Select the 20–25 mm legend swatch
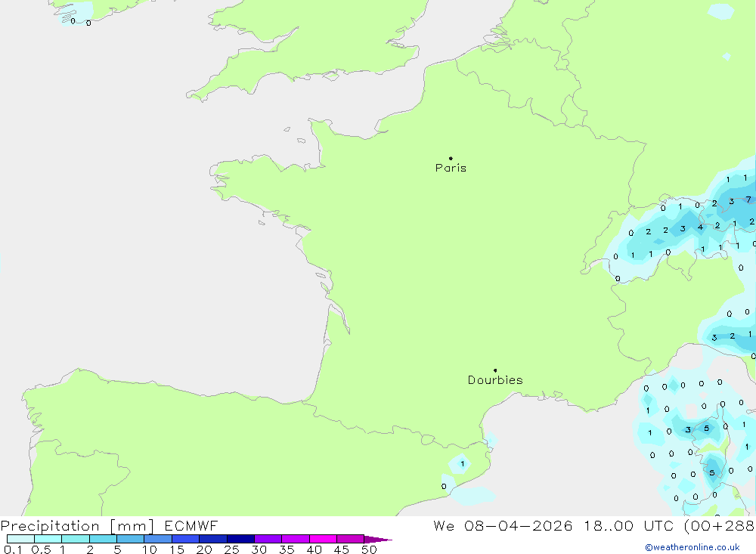This screenshot has height=554, width=756. (213, 539)
